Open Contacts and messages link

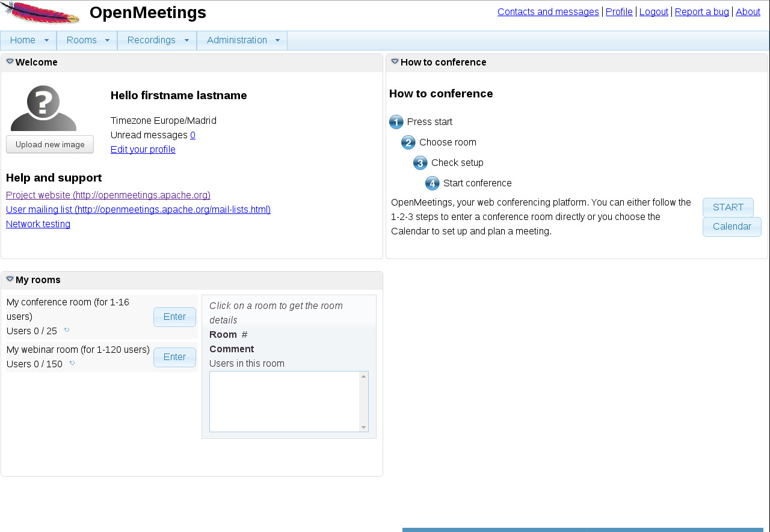[548, 11]
